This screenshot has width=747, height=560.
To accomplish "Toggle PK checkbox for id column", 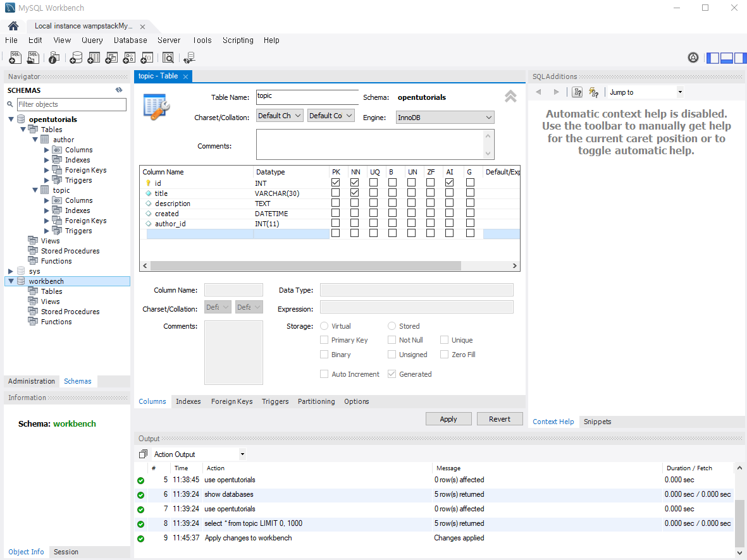I will point(335,183).
